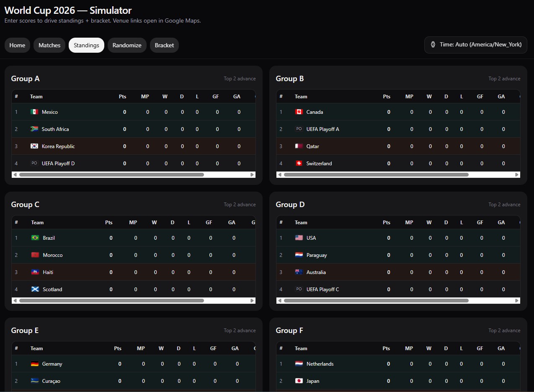Click the right scroll arrow in Group D table
534x392 pixels.
pyautogui.click(x=517, y=300)
